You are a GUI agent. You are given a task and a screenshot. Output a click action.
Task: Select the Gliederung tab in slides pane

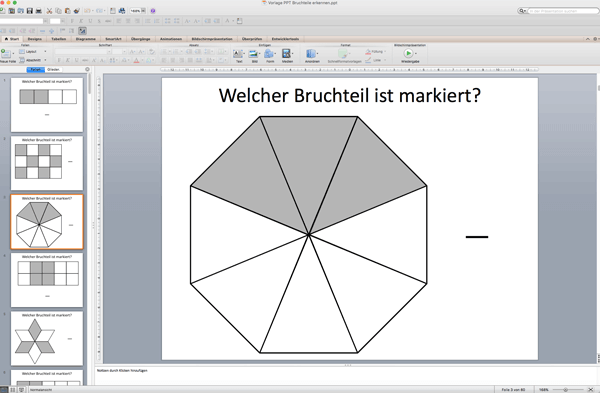tap(53, 69)
